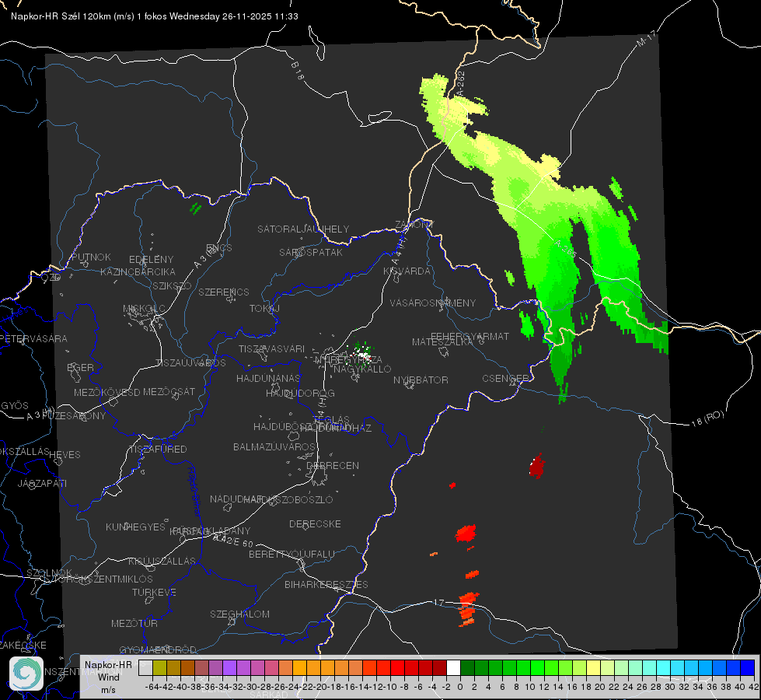Click the blue Hajdú-Bihar county label
Image resolution: width=761 pixels, height=700 pixels.
pos(194,491)
